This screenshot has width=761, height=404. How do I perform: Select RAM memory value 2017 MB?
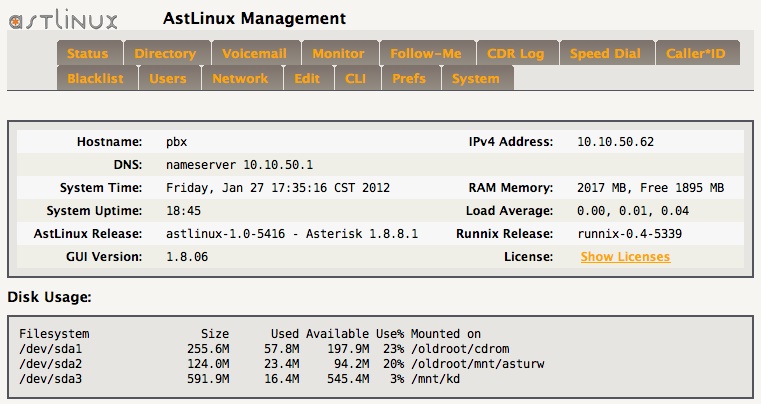(650, 188)
